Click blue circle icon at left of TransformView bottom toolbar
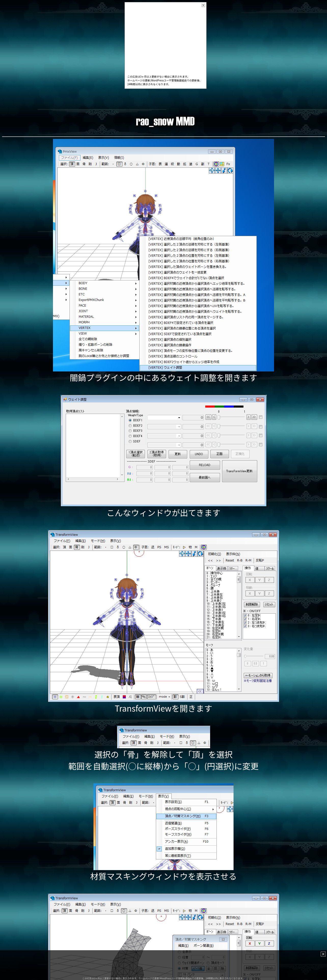The width and height of the screenshot is (327, 980). (x=55, y=697)
